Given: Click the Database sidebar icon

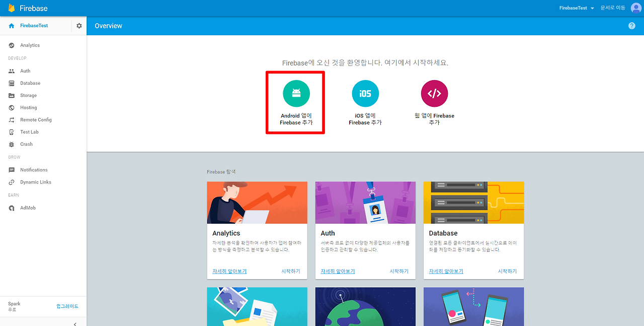Looking at the screenshot, I should pyautogui.click(x=12, y=83).
